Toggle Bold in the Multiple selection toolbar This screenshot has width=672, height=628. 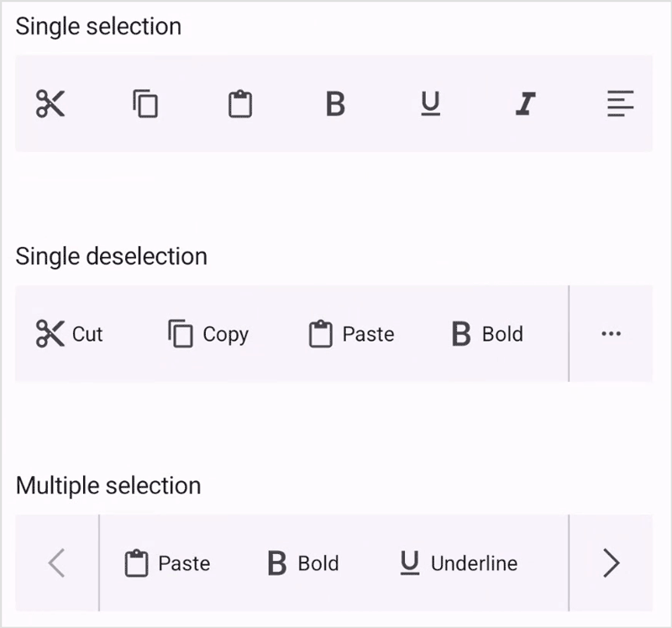pos(302,563)
